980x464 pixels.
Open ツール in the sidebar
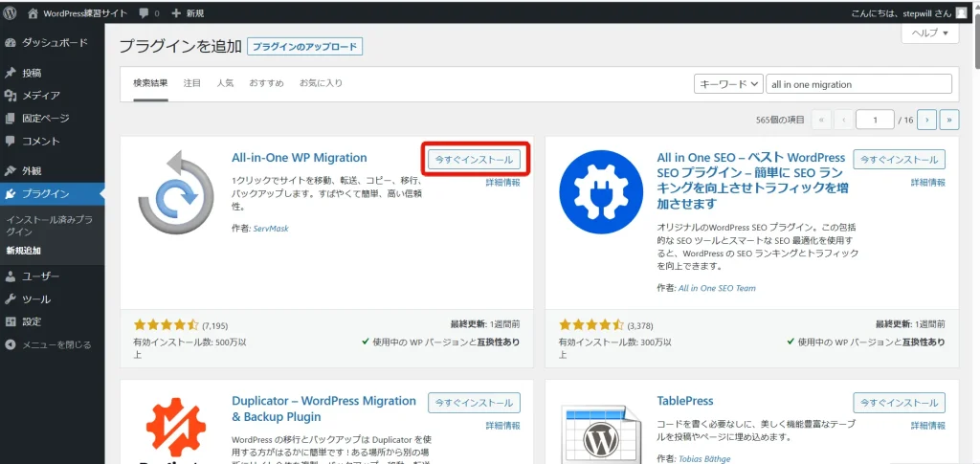click(53, 299)
